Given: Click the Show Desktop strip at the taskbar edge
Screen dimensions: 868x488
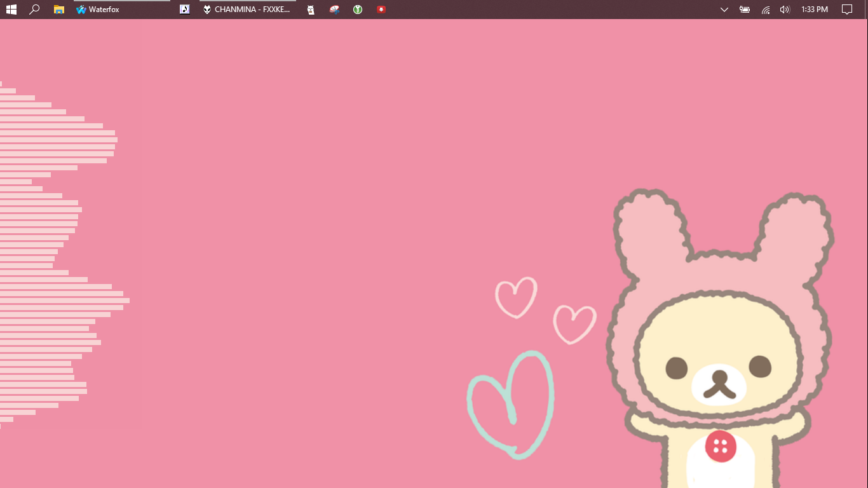Looking at the screenshot, I should (866, 10).
